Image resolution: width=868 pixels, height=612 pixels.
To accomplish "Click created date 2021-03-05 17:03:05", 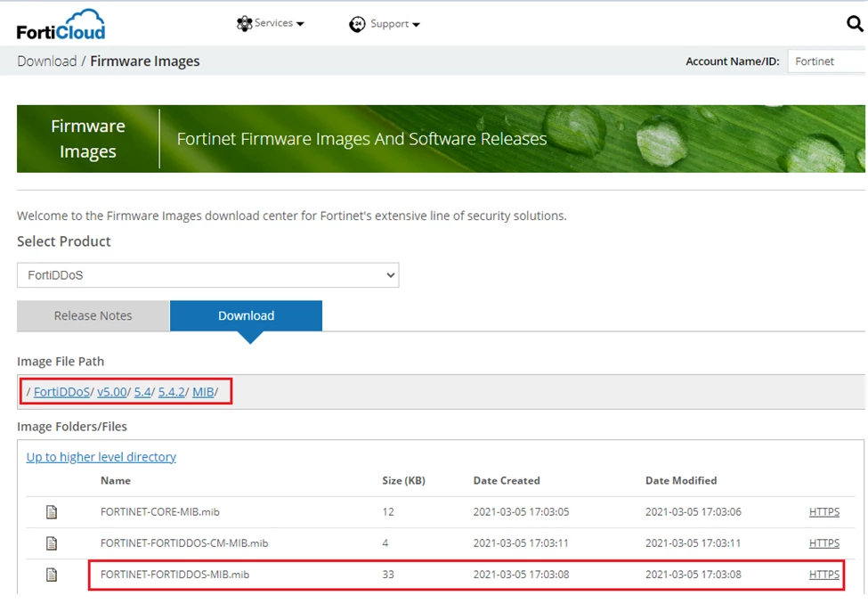I will coord(521,511).
